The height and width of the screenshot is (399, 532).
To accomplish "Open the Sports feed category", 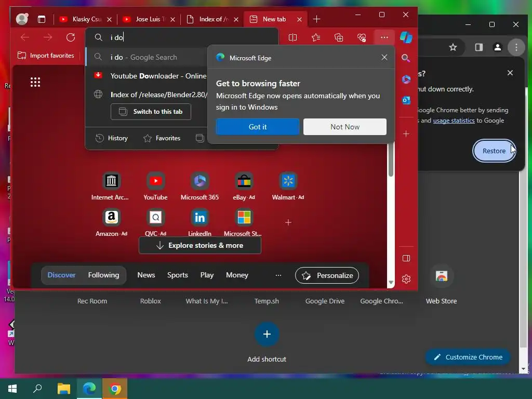I will click(x=178, y=275).
